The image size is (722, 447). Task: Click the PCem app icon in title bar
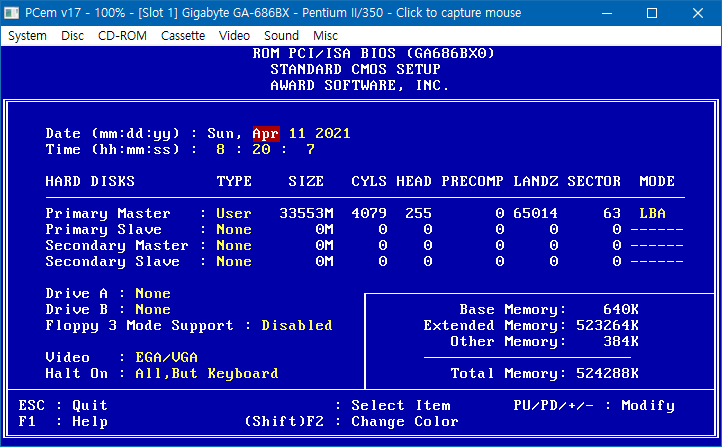(x=12, y=13)
